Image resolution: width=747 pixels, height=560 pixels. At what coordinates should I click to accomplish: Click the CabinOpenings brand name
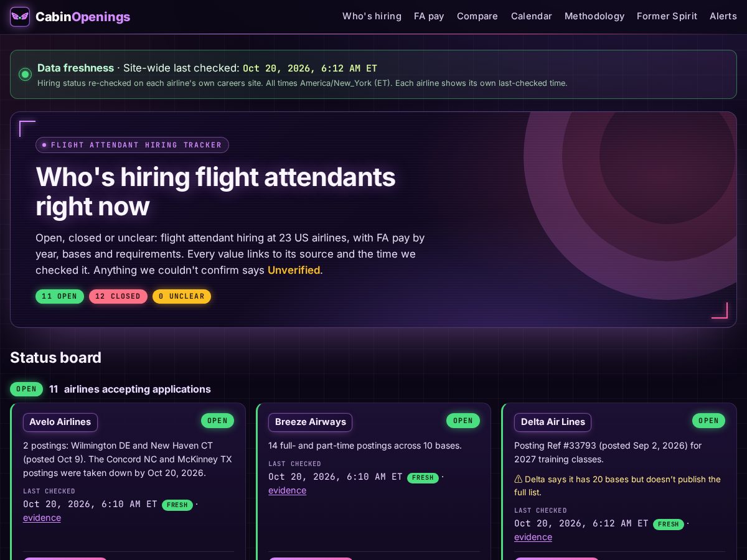tap(83, 17)
